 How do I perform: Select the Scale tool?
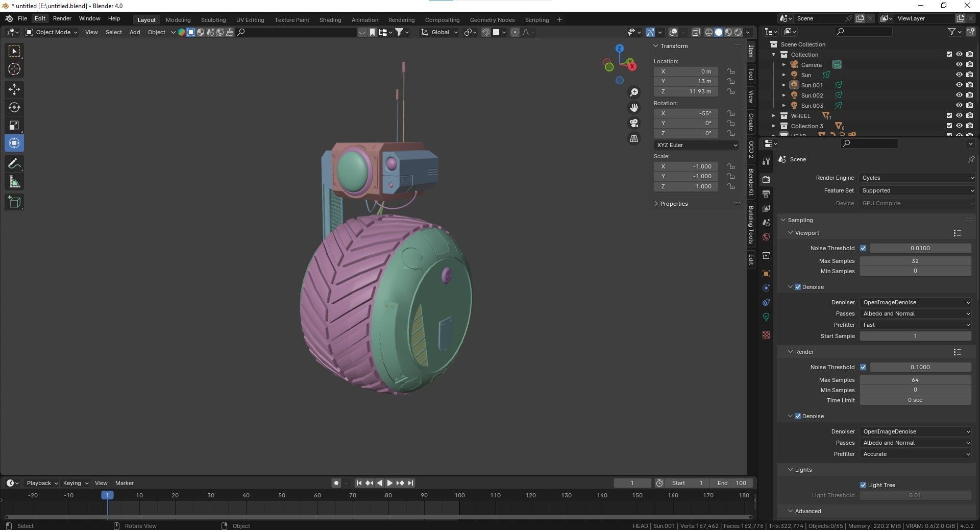[x=14, y=125]
